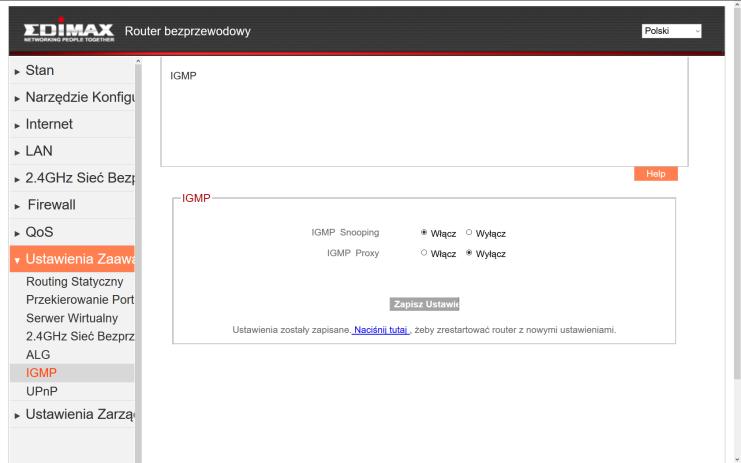Expand 2.4GHz Sieć Bezprzewodowa main section
The width and height of the screenshot is (741, 463).
[72, 178]
